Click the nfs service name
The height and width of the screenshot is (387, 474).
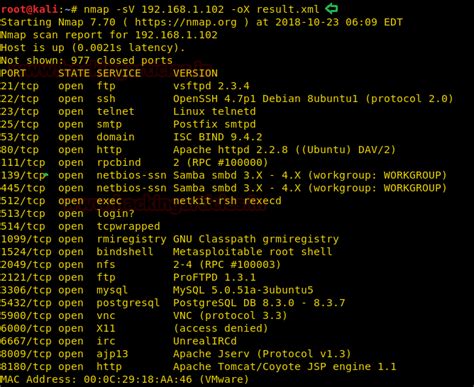tap(106, 265)
